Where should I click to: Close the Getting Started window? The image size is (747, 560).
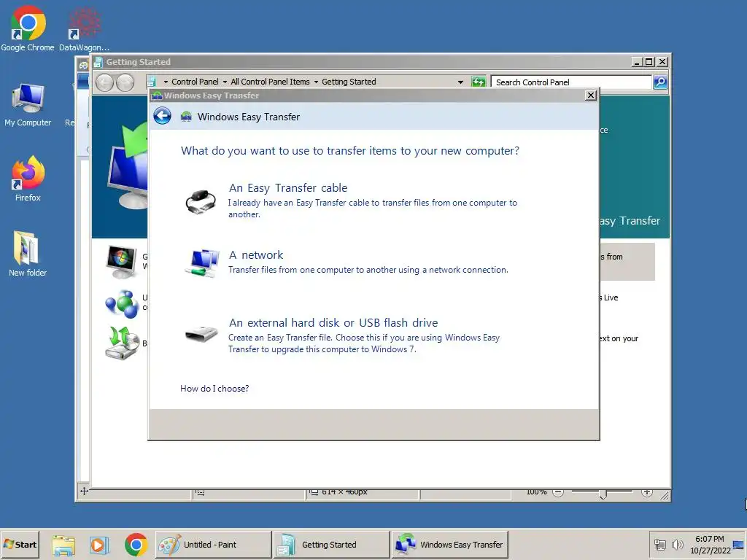[662, 62]
